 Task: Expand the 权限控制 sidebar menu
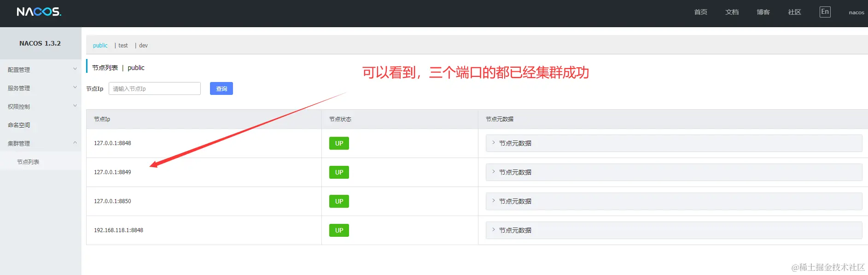coord(41,106)
